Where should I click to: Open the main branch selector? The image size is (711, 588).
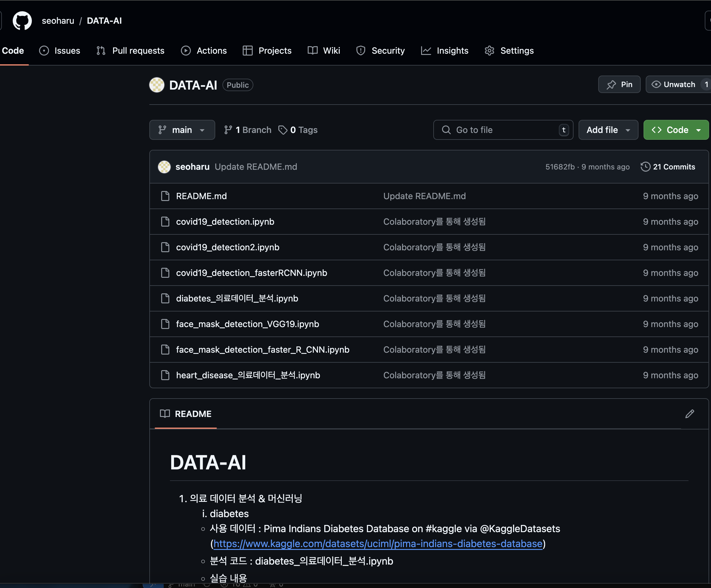pyautogui.click(x=182, y=130)
